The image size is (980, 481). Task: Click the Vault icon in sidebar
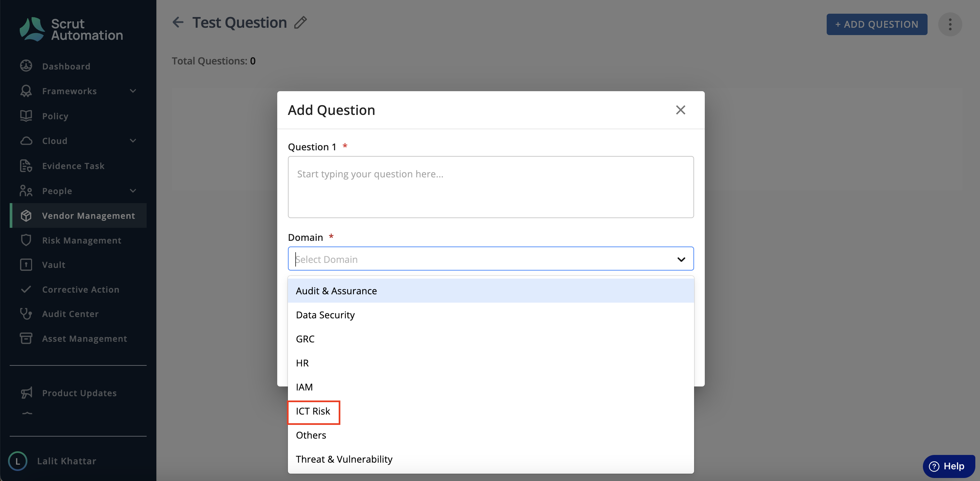[26, 265]
